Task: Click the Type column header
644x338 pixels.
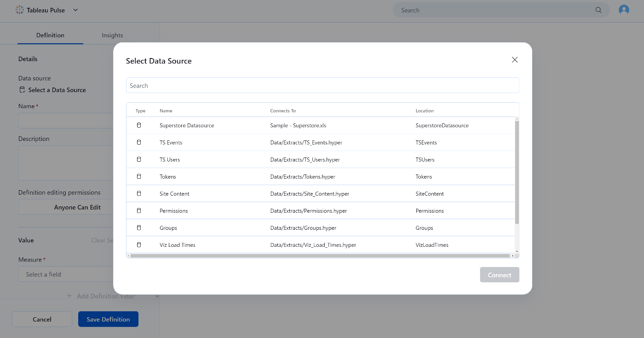Action: tap(140, 111)
